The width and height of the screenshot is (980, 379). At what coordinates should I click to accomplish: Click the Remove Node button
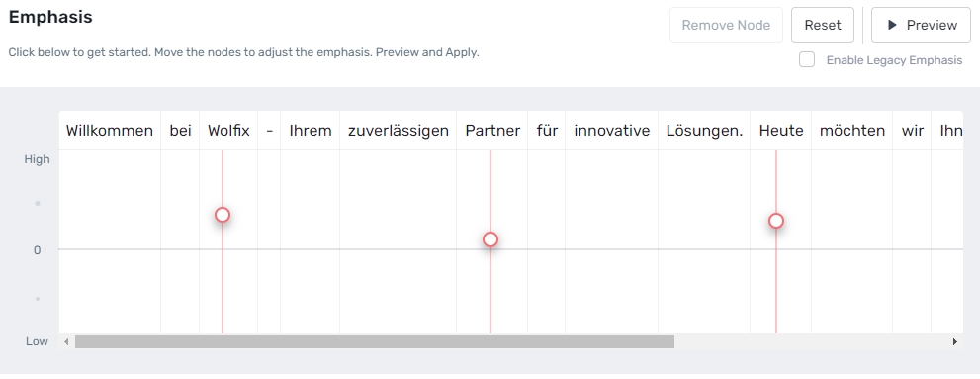726,25
